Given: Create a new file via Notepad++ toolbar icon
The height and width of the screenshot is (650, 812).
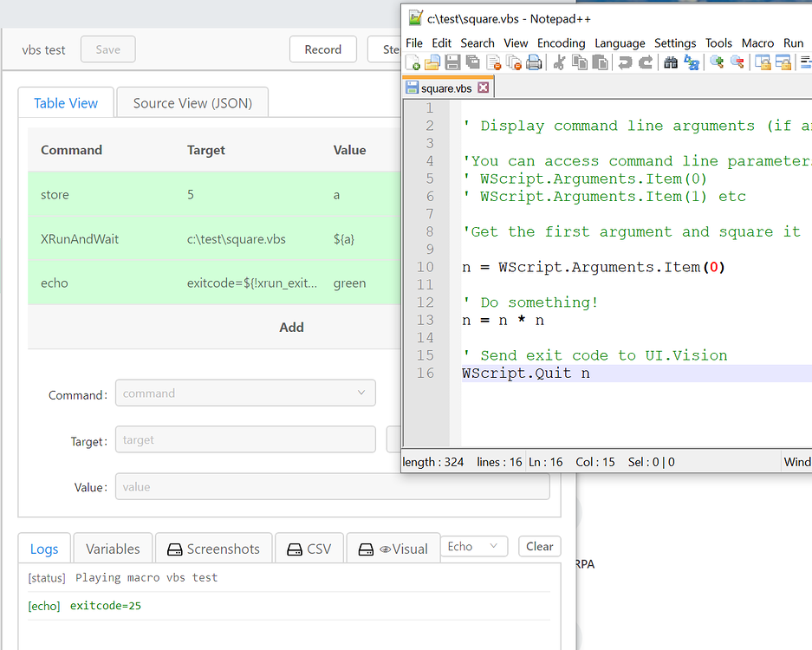Looking at the screenshot, I should [414, 62].
